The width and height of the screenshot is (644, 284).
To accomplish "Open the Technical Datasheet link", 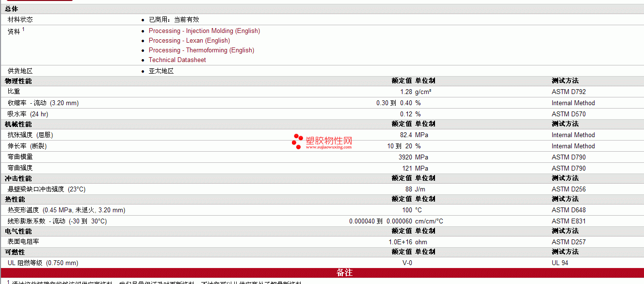I will tap(177, 60).
